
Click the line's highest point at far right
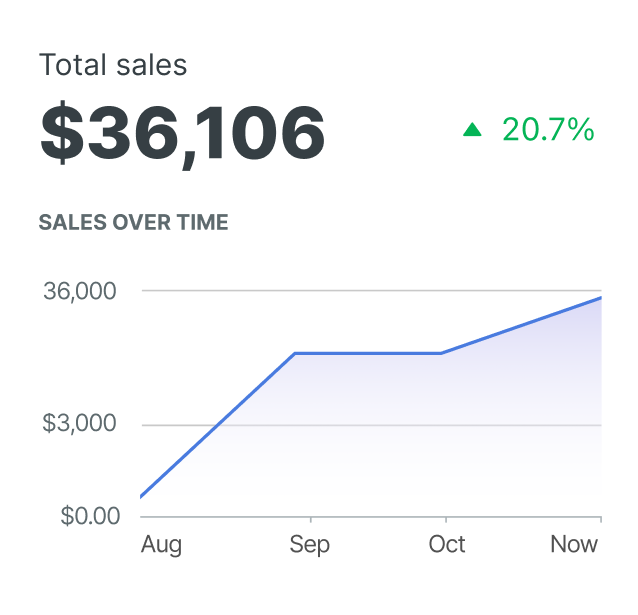click(x=600, y=298)
